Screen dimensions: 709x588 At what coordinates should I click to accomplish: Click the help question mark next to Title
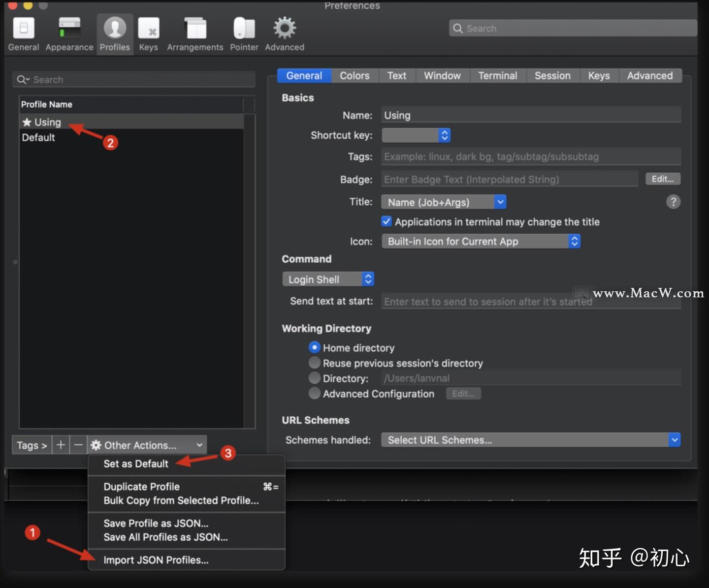click(x=674, y=202)
